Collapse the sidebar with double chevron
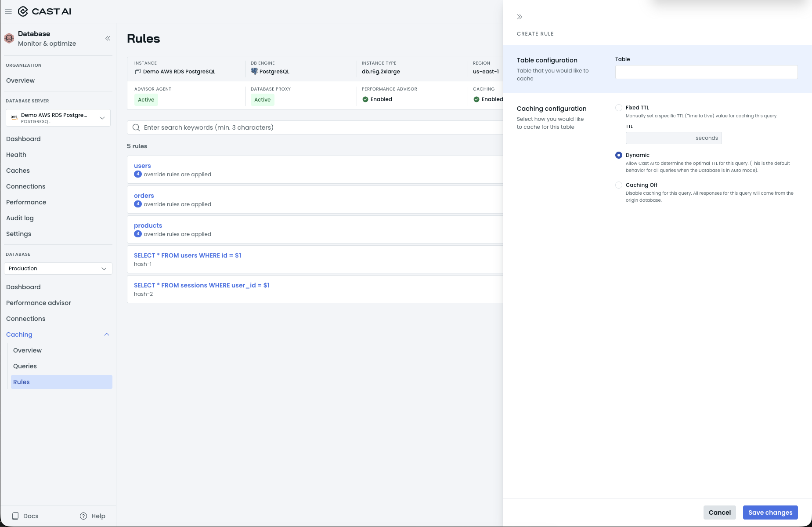This screenshot has height=527, width=812. tap(108, 38)
